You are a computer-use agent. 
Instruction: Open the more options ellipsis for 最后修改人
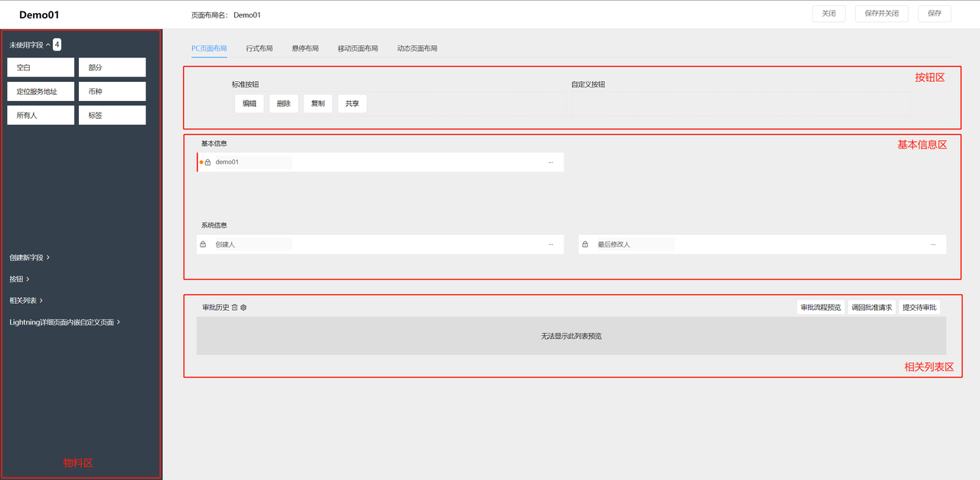coord(933,244)
